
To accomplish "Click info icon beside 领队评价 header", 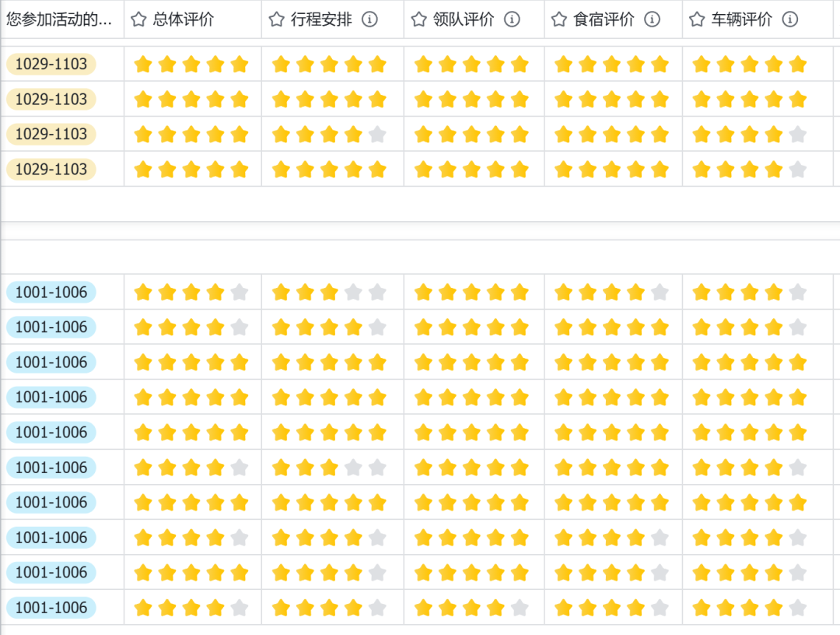I will tap(512, 19).
